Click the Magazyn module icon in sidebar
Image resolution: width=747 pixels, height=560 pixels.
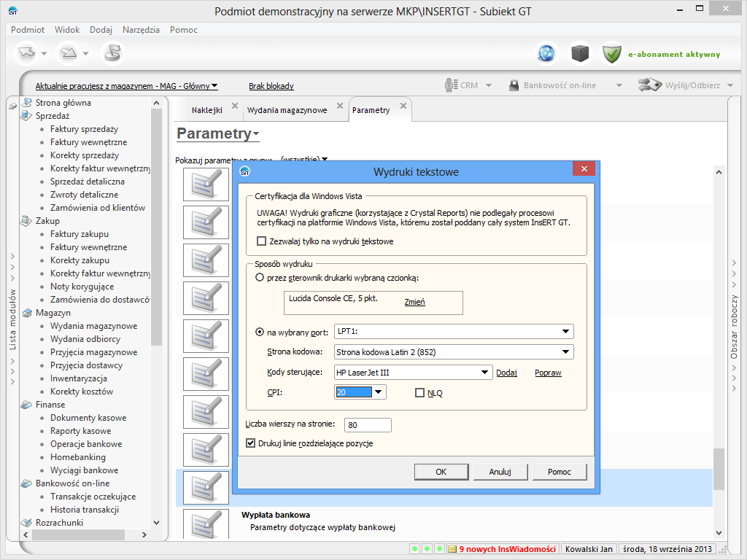click(28, 313)
